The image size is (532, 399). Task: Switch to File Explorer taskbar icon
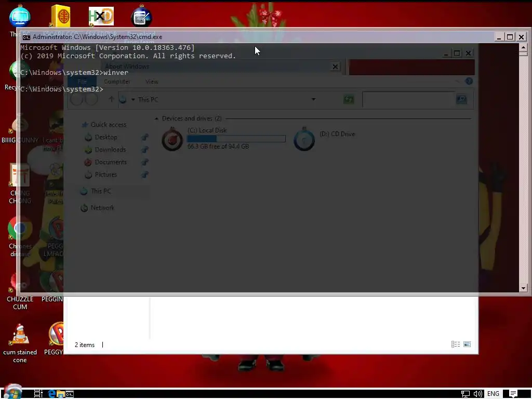point(61,394)
